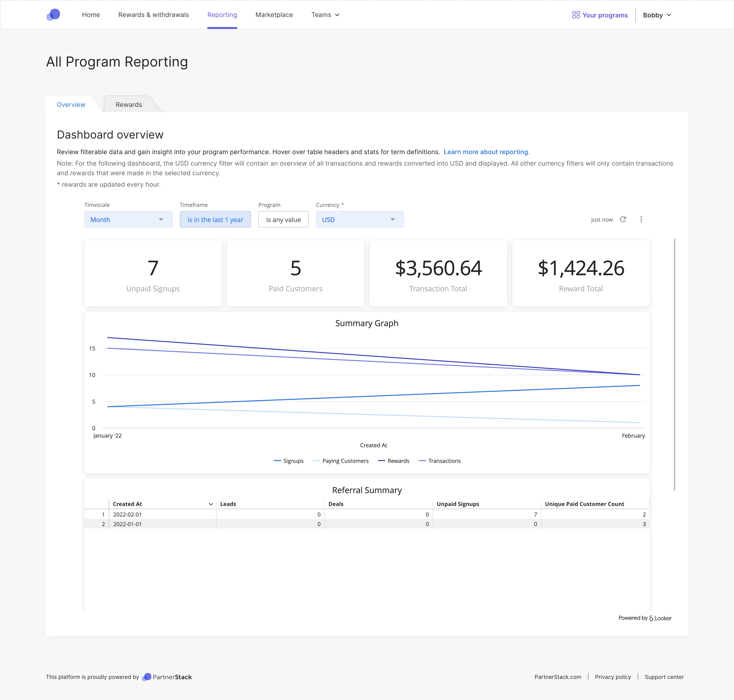Open the three-dot dashboard actions menu
The image size is (734, 700).
click(641, 219)
